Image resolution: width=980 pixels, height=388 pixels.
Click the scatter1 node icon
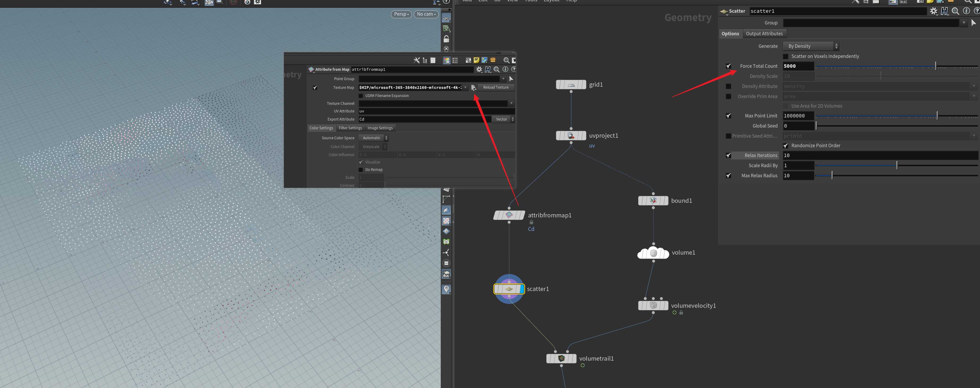click(x=509, y=289)
